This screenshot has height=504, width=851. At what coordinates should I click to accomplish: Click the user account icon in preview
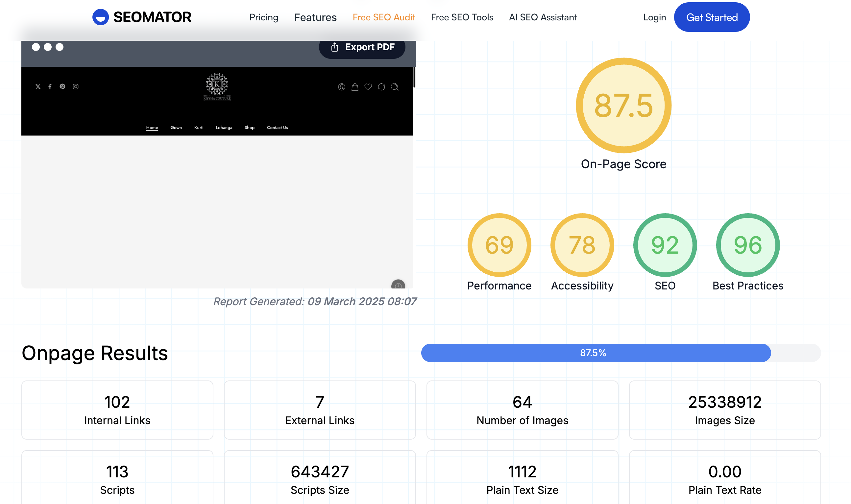point(341,87)
